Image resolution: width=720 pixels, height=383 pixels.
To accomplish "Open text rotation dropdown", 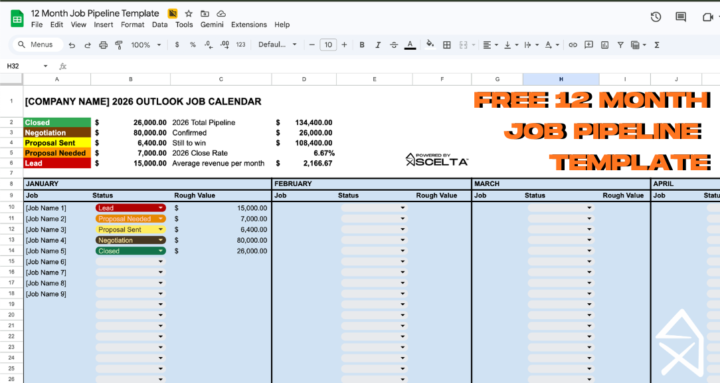I will point(551,45).
